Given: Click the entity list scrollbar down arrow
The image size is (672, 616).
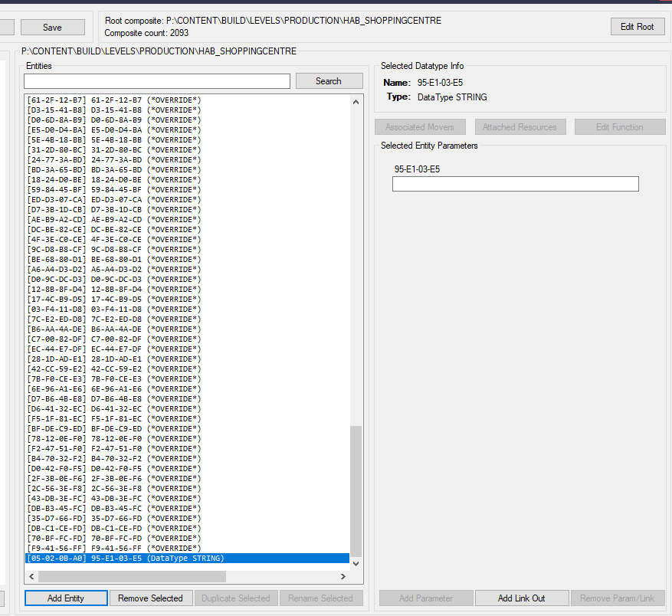Looking at the screenshot, I should click(355, 562).
